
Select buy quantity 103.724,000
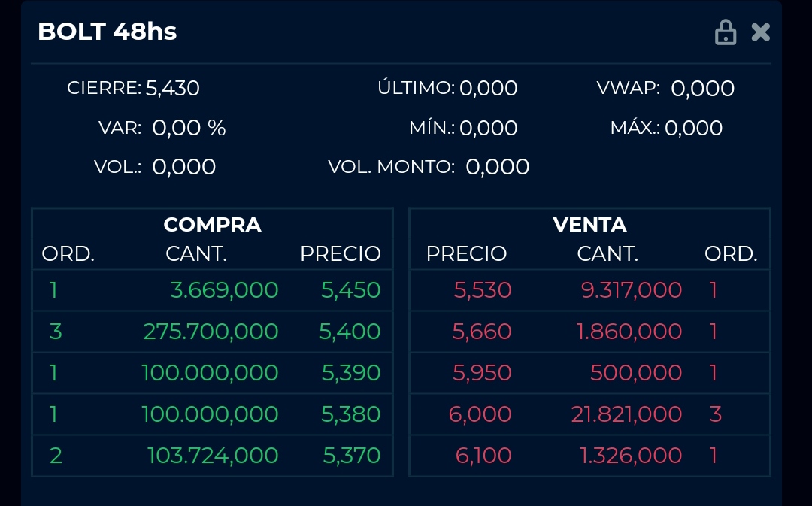click(213, 456)
